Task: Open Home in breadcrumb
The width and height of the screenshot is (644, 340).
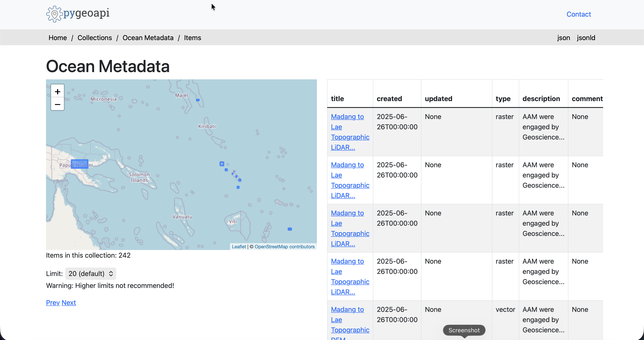Action: (57, 38)
